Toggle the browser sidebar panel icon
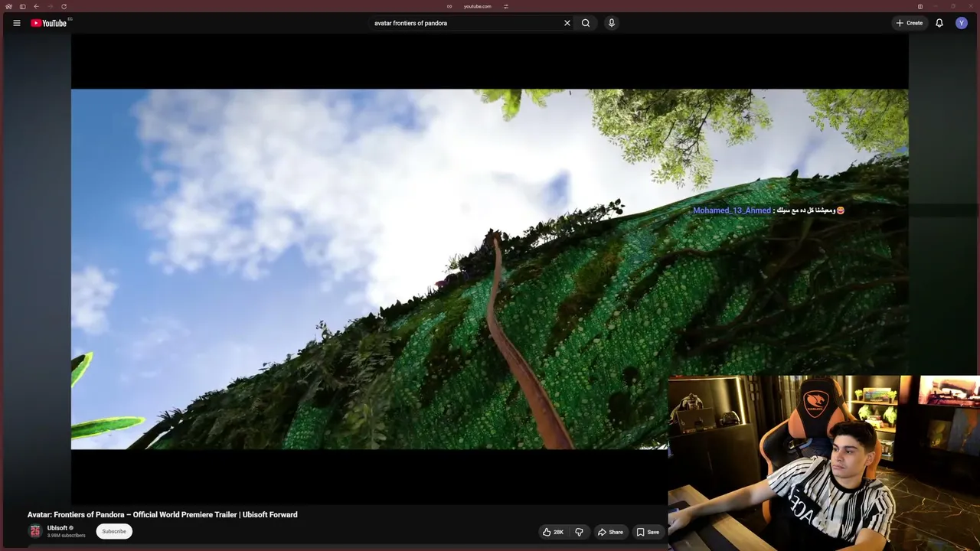The image size is (980, 551). [x=22, y=6]
